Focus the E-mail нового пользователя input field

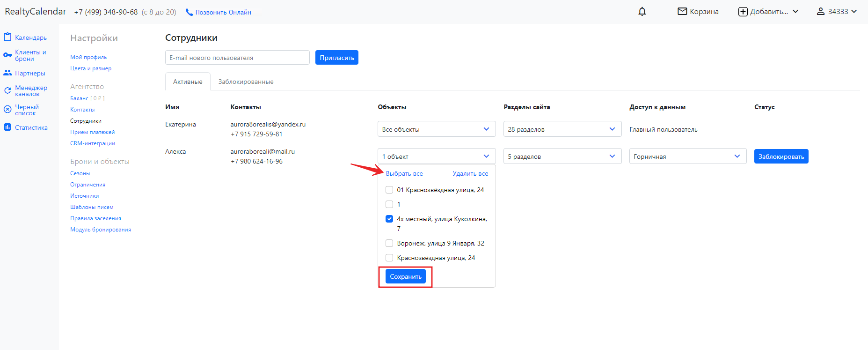pyautogui.click(x=237, y=58)
